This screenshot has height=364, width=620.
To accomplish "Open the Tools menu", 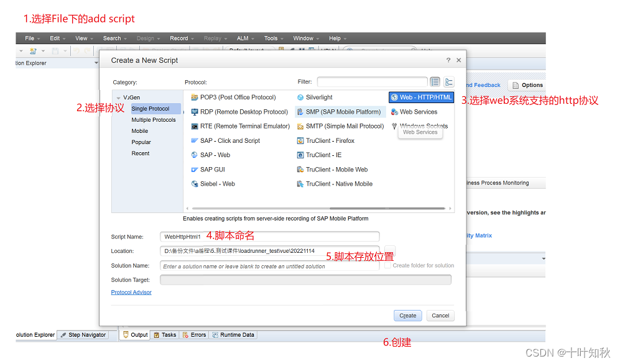I will pos(274,39).
